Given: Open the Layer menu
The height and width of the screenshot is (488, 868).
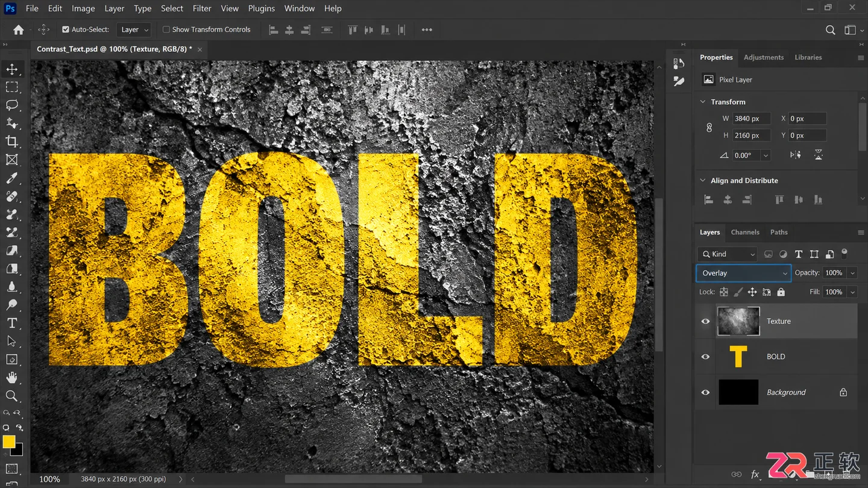Looking at the screenshot, I should [115, 8].
